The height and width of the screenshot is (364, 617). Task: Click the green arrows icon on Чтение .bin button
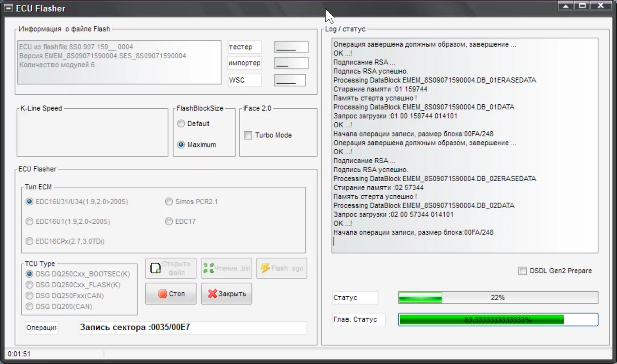tap(209, 268)
